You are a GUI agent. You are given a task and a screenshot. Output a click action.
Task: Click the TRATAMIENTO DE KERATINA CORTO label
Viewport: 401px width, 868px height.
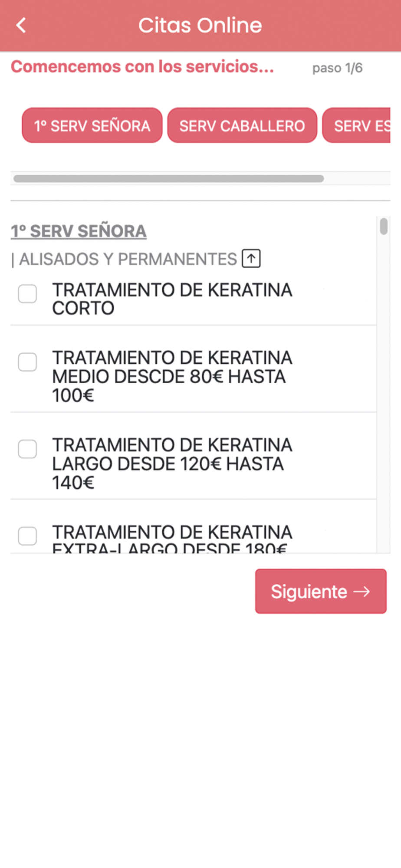point(172,299)
